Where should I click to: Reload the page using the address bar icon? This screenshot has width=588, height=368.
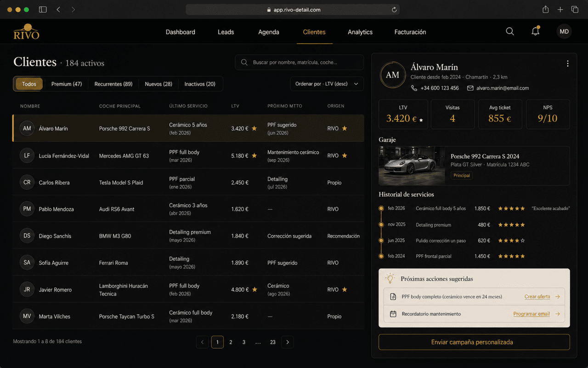point(394,10)
